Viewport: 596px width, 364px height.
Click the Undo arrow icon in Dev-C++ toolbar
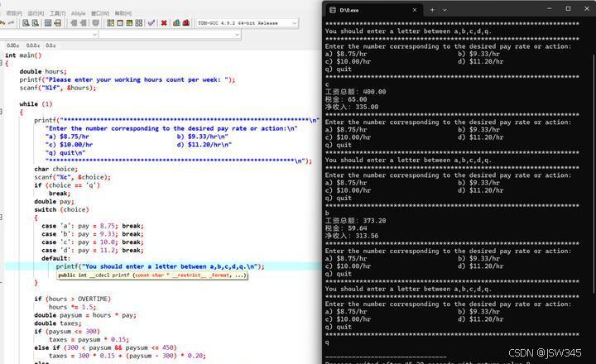(2, 23)
